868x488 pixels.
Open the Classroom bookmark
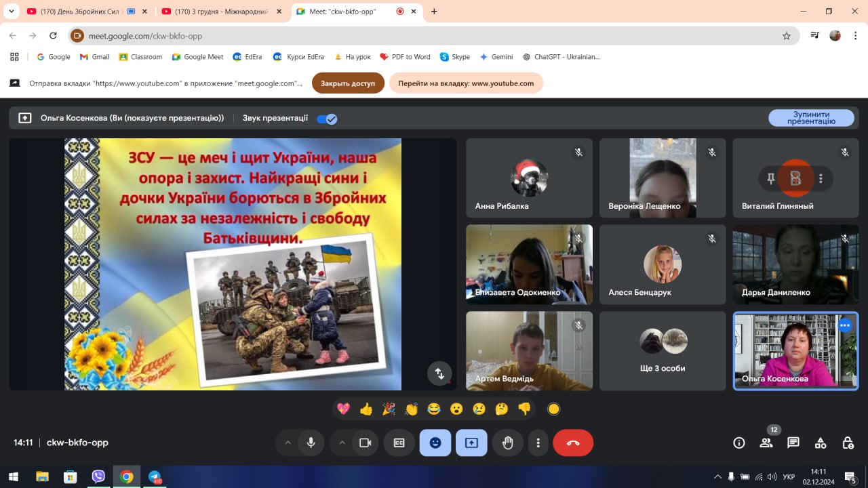(x=140, y=57)
